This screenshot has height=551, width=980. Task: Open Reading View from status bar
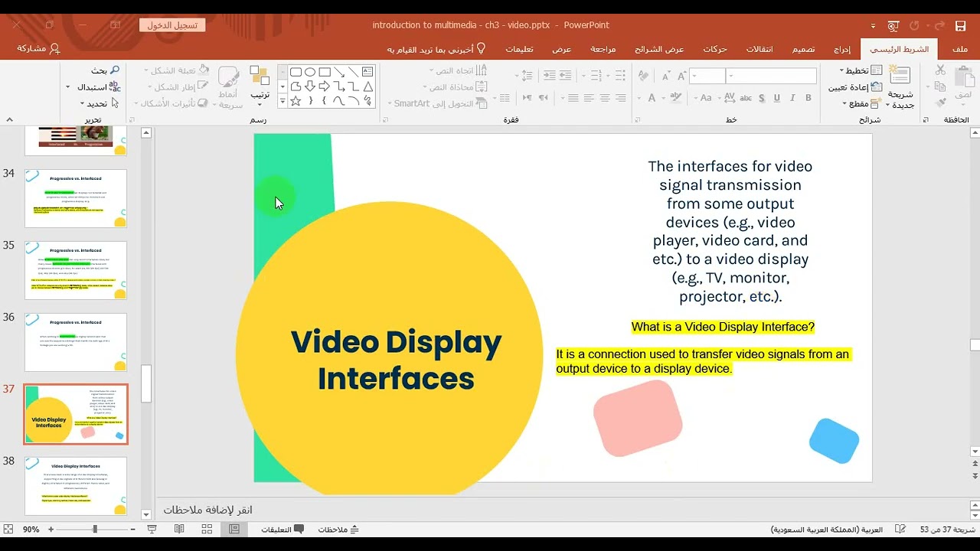179,529
